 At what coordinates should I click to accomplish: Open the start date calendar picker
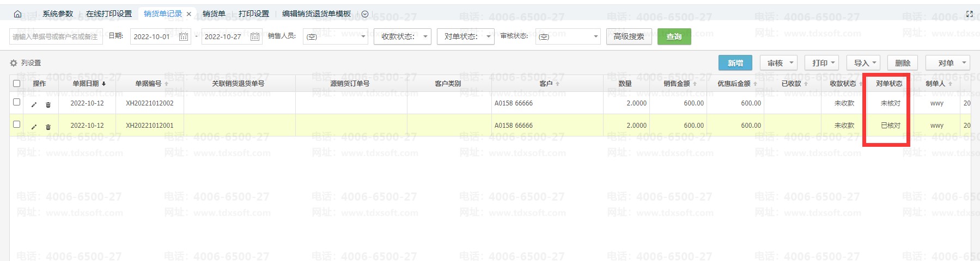(x=184, y=37)
